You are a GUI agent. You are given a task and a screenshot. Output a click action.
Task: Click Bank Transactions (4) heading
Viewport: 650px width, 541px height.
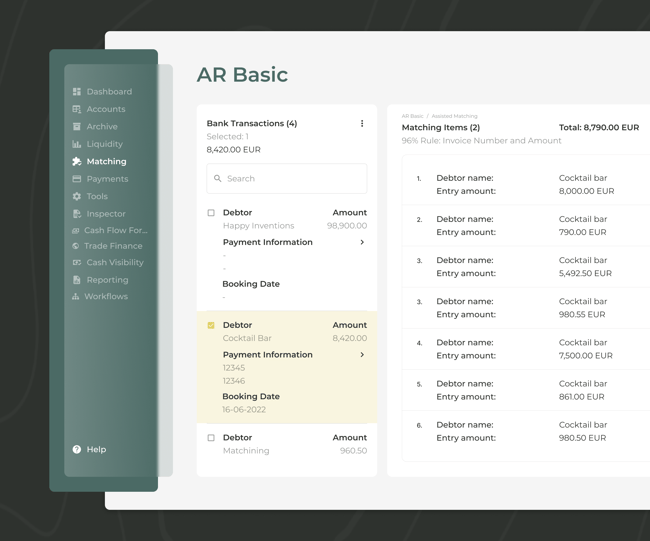[x=252, y=123]
